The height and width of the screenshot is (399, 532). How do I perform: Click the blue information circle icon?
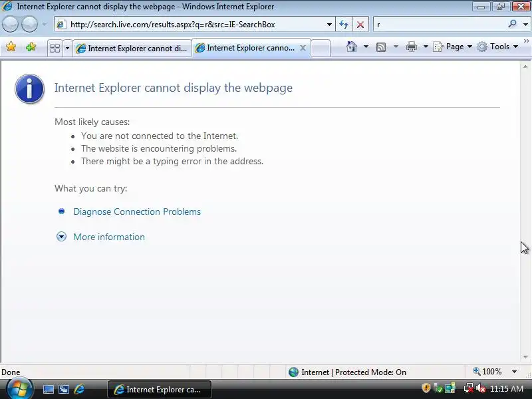[x=29, y=88]
